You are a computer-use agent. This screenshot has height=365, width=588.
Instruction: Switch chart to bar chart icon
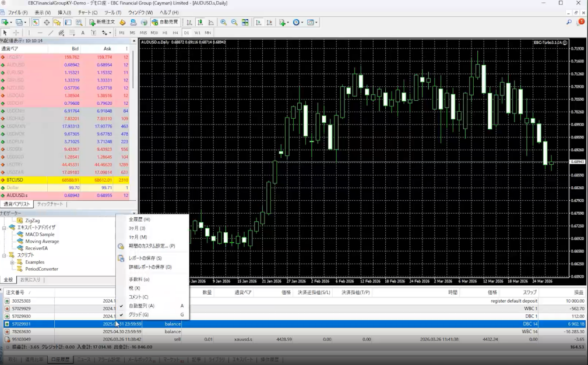pos(189,23)
